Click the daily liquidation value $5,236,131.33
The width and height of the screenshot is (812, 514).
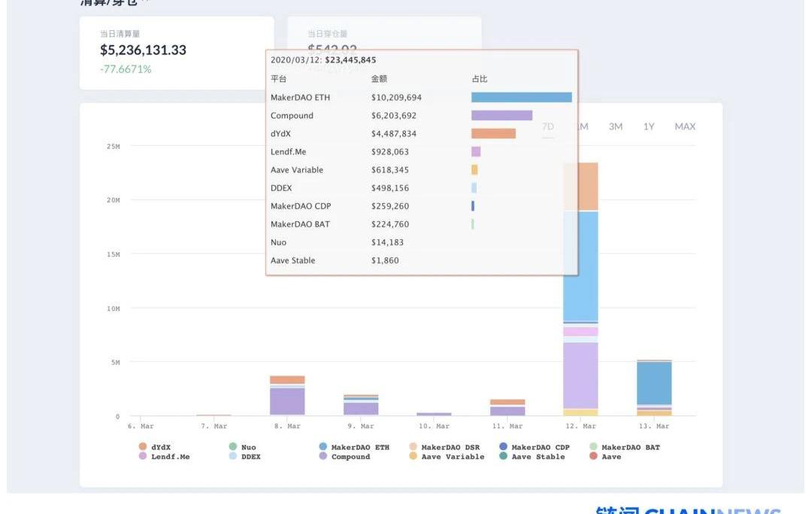pos(143,50)
